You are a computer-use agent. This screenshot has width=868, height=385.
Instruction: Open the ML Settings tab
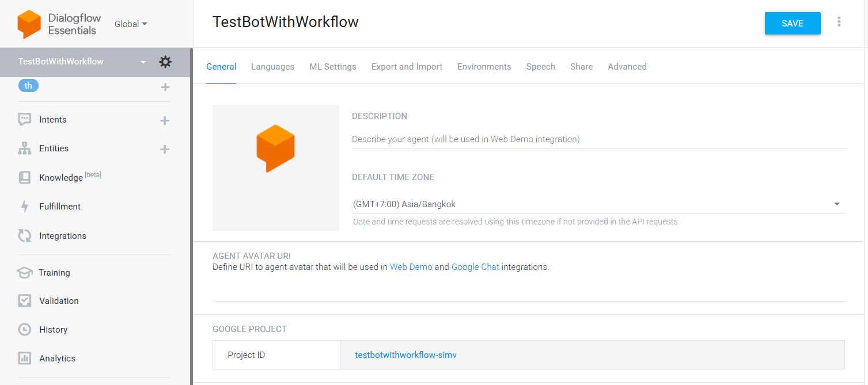[x=333, y=67]
